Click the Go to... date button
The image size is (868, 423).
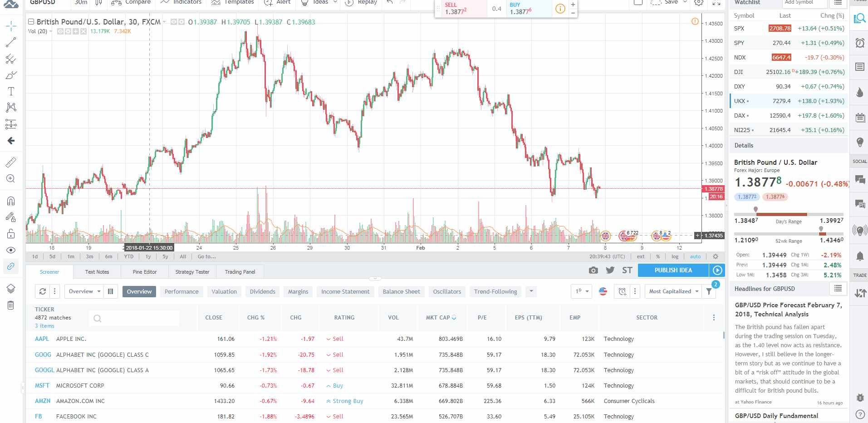(x=207, y=256)
